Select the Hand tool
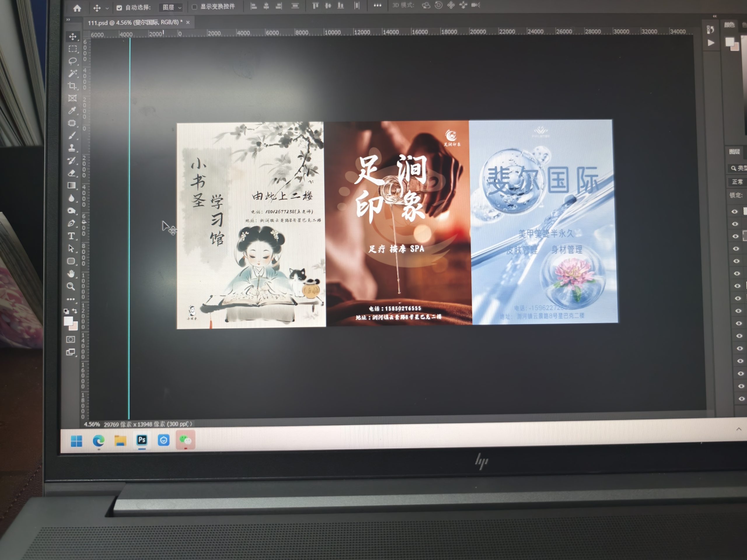 (71, 274)
